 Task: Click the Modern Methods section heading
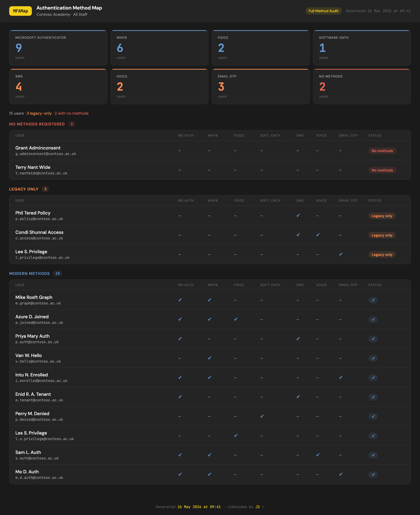click(29, 273)
